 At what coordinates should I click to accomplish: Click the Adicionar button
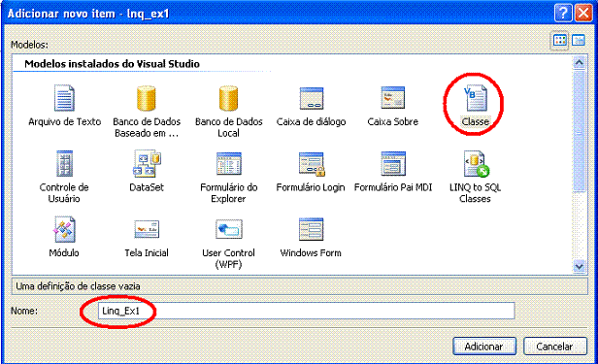point(484,347)
